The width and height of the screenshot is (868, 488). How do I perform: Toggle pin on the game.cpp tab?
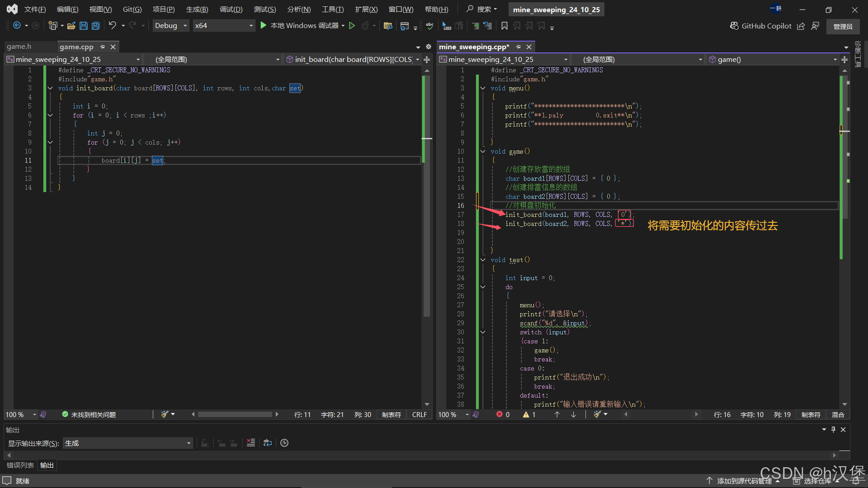click(x=102, y=47)
